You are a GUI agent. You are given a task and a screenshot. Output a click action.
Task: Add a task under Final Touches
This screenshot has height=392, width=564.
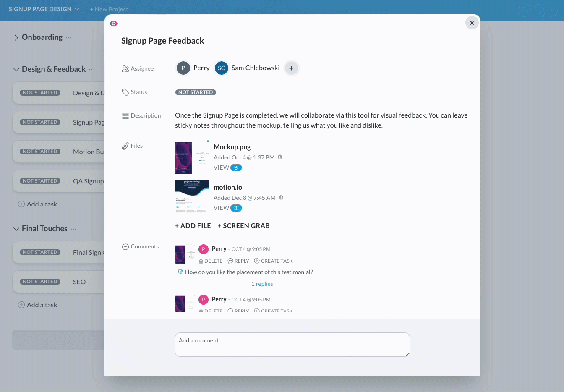pos(38,305)
